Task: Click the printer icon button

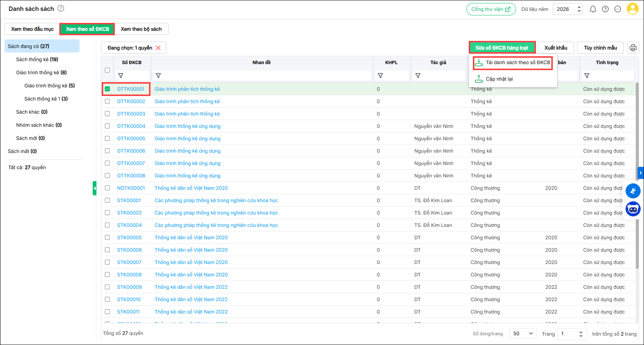Action: 633,48
